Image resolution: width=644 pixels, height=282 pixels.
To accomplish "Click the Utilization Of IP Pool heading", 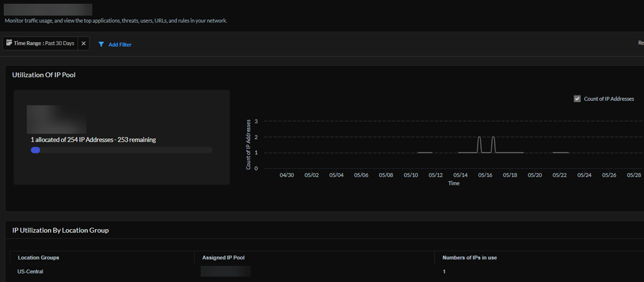I will tap(44, 75).
